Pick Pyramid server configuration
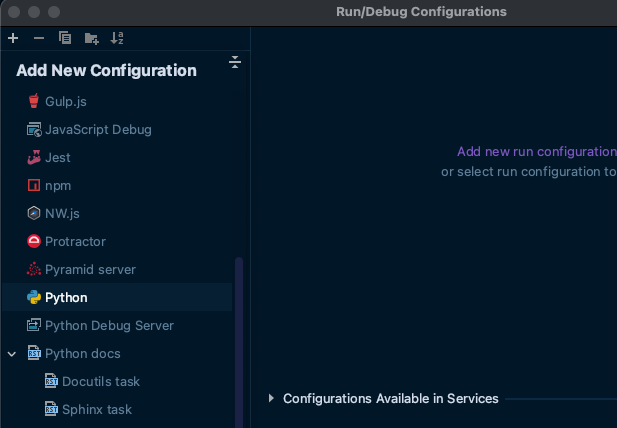Image resolution: width=617 pixels, height=428 pixels. 91,269
